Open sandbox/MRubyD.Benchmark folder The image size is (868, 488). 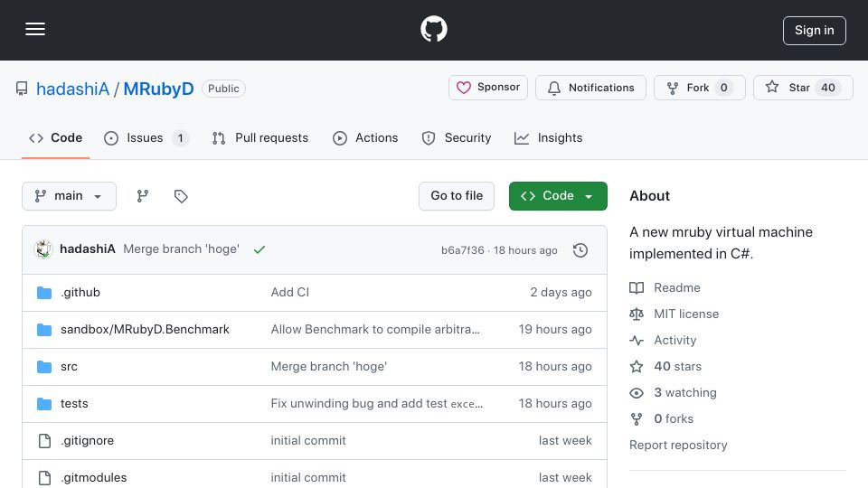pos(145,329)
